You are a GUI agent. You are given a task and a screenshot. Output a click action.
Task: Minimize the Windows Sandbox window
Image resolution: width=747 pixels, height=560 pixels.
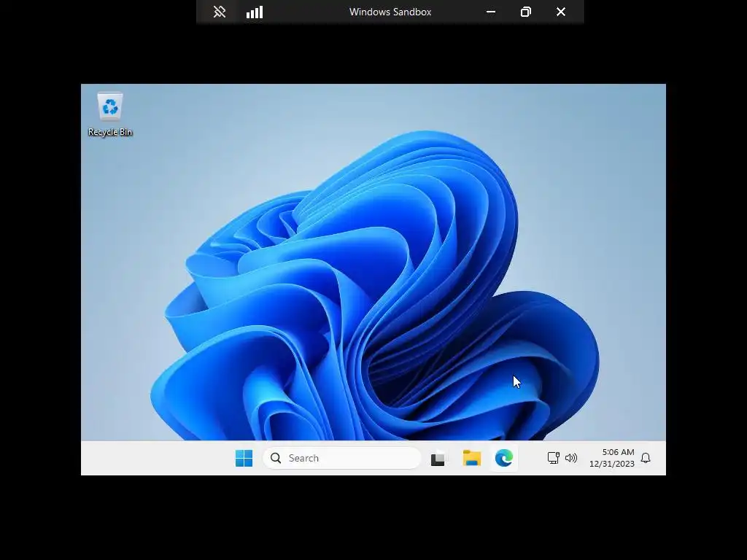(491, 12)
